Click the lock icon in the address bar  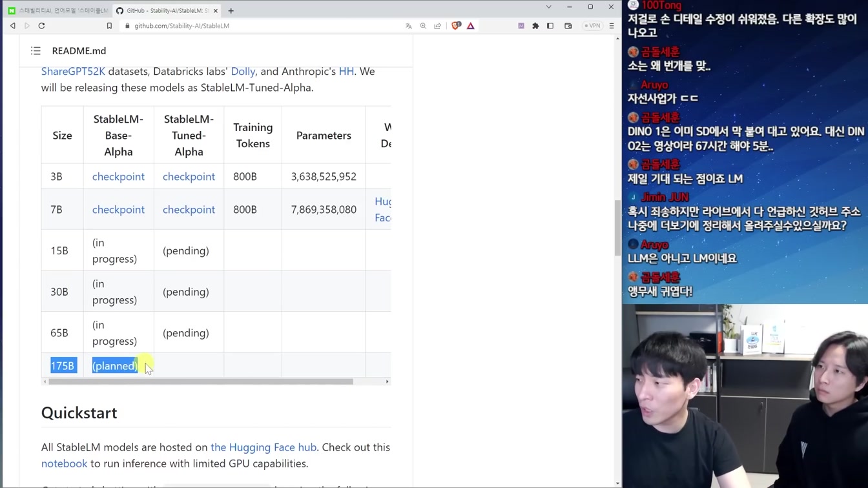pos(127,26)
